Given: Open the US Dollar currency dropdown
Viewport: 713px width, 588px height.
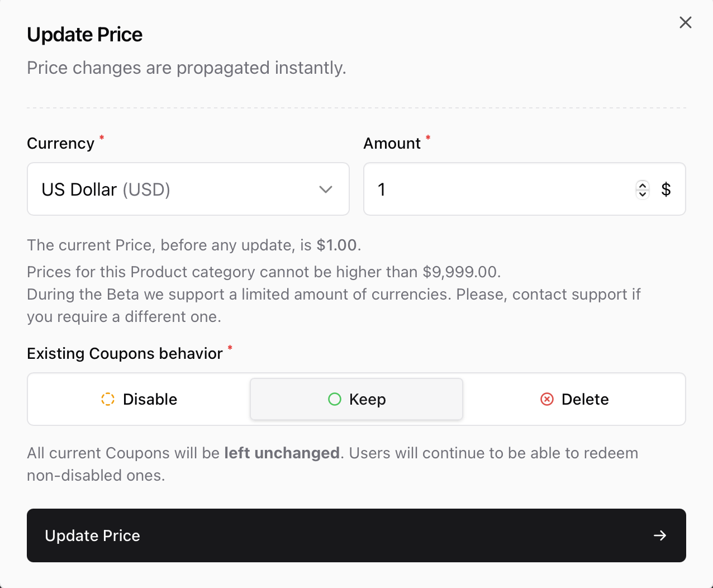Looking at the screenshot, I should (x=188, y=189).
